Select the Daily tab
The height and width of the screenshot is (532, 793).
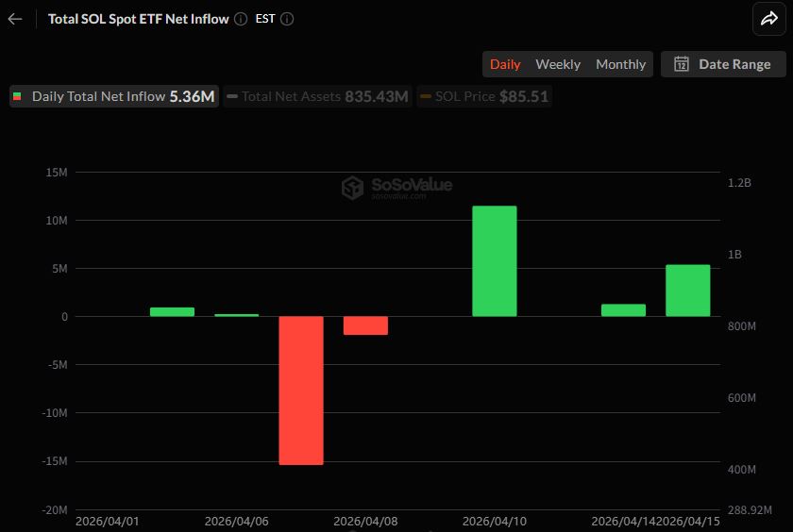pos(505,64)
